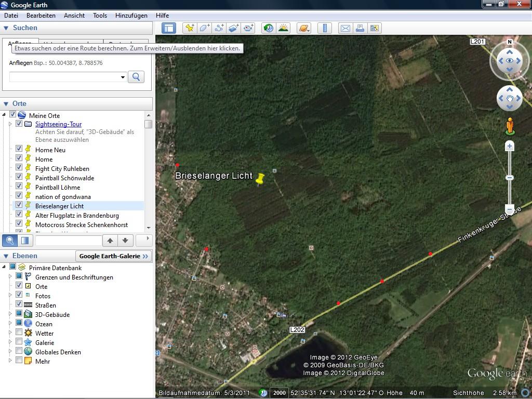Expand the Mehr layer
Viewport: 532px width, 399px height.
[x=10, y=361]
